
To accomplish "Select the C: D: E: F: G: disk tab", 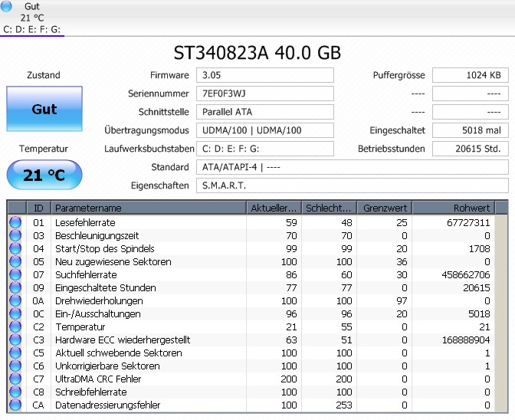I will [32, 18].
